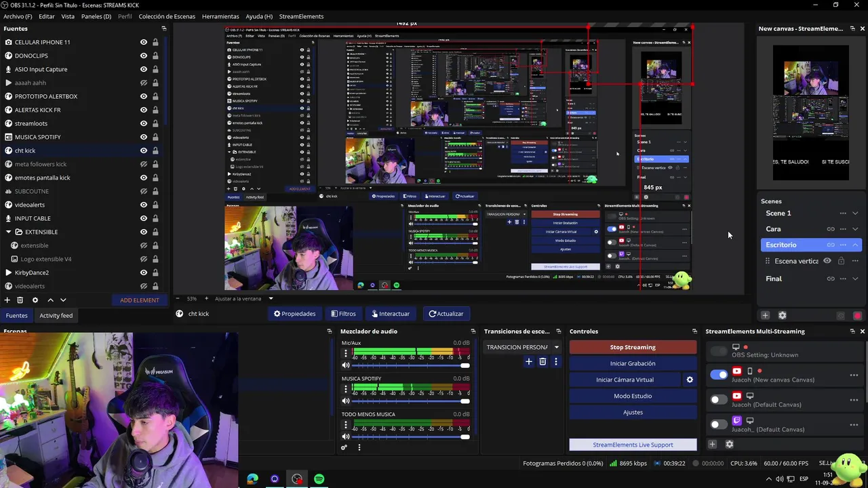The width and height of the screenshot is (868, 488).
Task: Enable Twitch Juacoh_ Default Canvas toggle
Action: tap(718, 424)
